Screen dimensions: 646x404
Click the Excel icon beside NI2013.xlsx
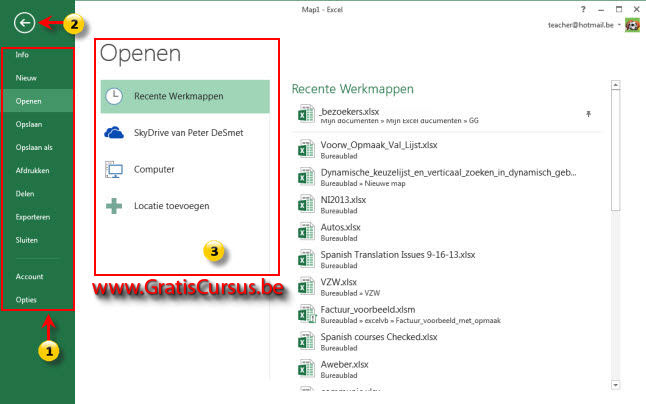pos(306,204)
